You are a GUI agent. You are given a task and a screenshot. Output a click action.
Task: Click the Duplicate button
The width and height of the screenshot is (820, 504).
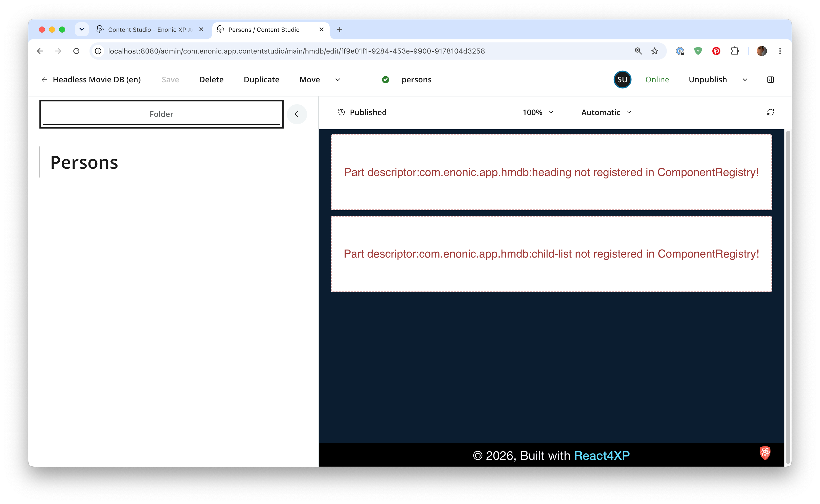click(x=261, y=80)
